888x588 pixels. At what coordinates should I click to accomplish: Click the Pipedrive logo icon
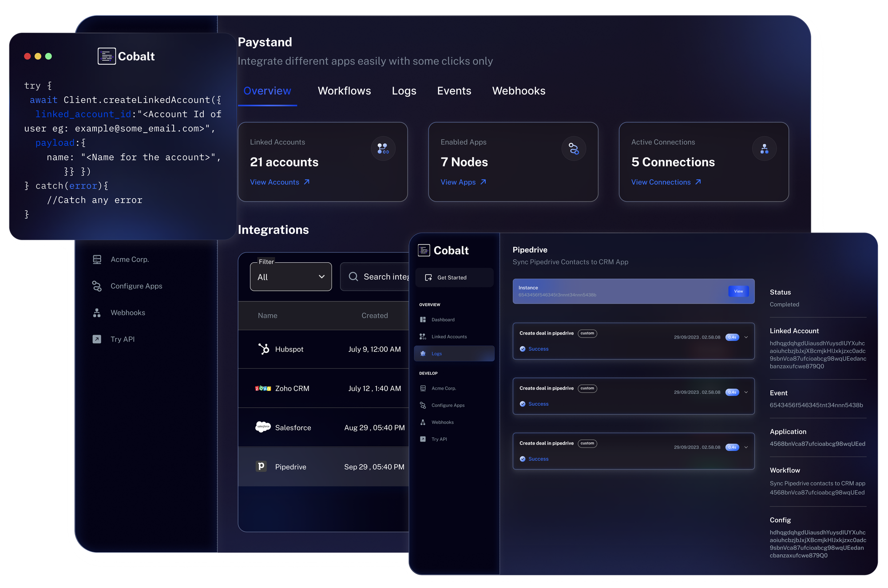(x=261, y=466)
